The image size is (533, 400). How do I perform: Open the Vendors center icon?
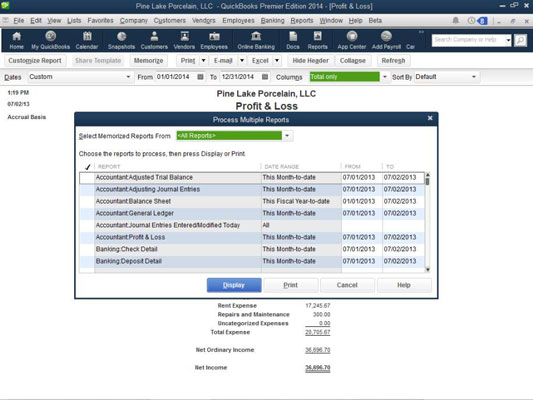click(x=184, y=40)
